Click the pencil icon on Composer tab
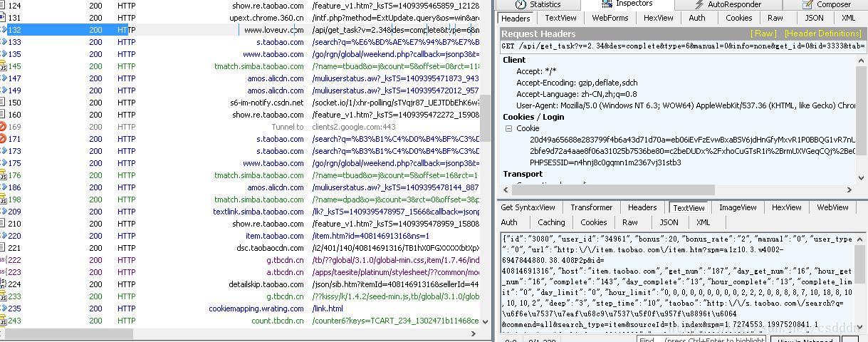 pos(806,4)
